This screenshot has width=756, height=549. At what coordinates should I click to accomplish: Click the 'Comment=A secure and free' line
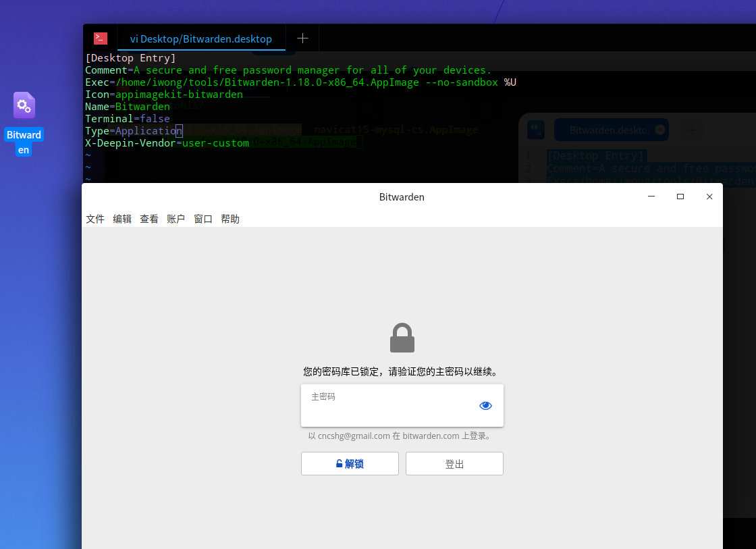tap(288, 70)
